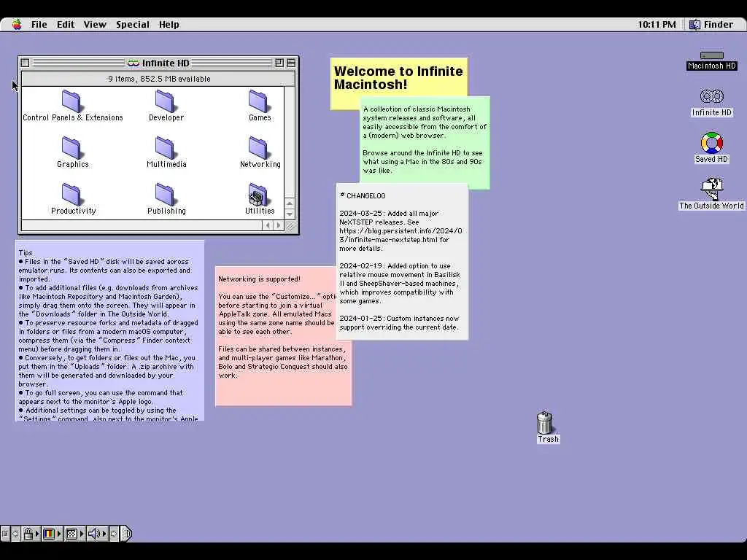
Task: Select the Infinite HD desktop disk icon
Action: pos(712,97)
